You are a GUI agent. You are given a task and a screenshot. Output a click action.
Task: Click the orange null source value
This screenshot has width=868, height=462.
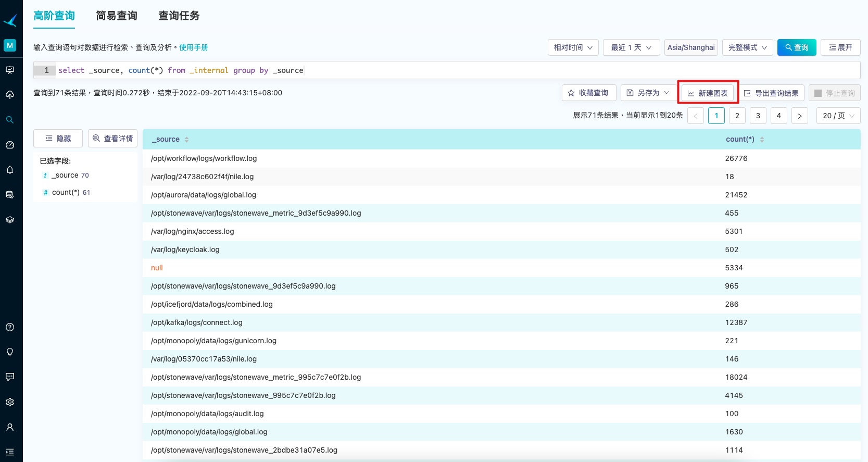157,268
